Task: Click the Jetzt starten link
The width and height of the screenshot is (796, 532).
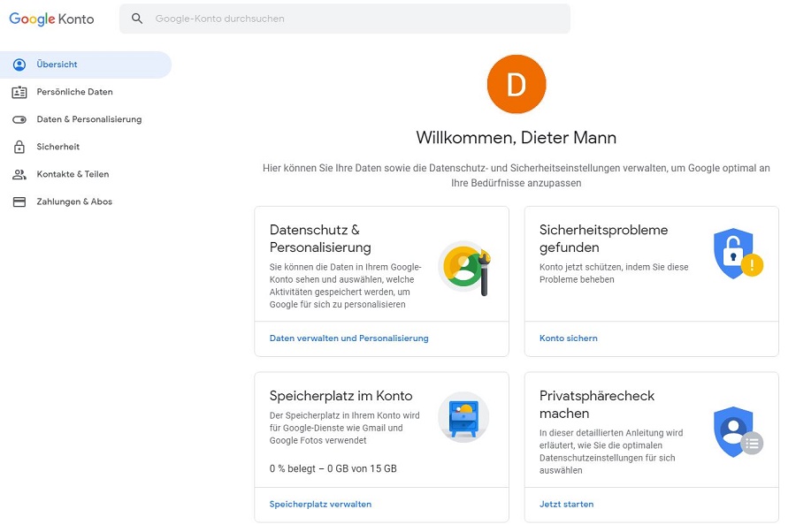Action: (x=566, y=504)
